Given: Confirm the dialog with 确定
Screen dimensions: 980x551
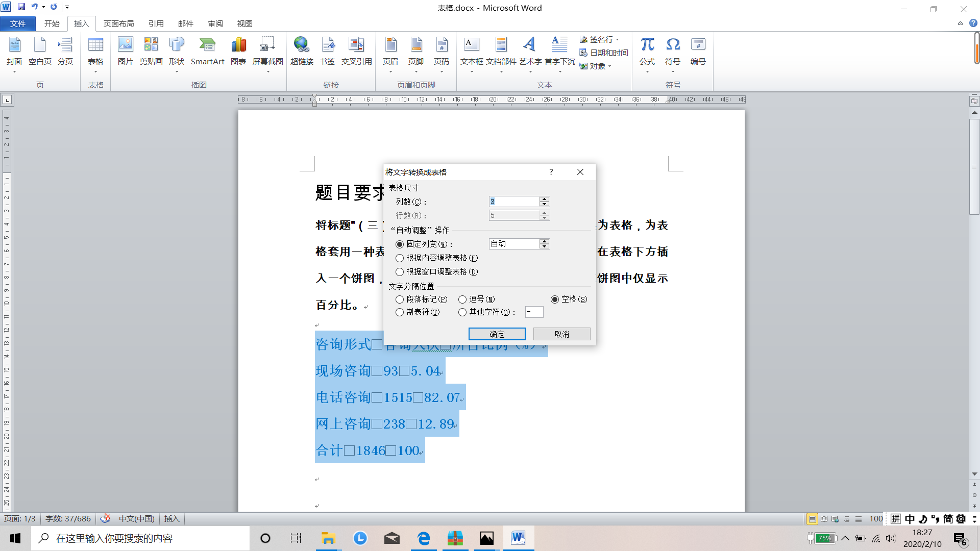Looking at the screenshot, I should [x=497, y=334].
